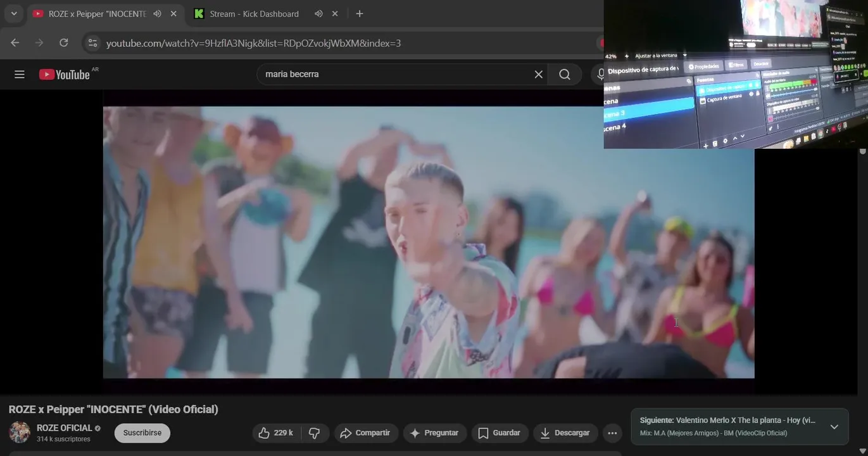This screenshot has height=456, width=868.
Task: Open the Preguntar AI button
Action: point(434,433)
